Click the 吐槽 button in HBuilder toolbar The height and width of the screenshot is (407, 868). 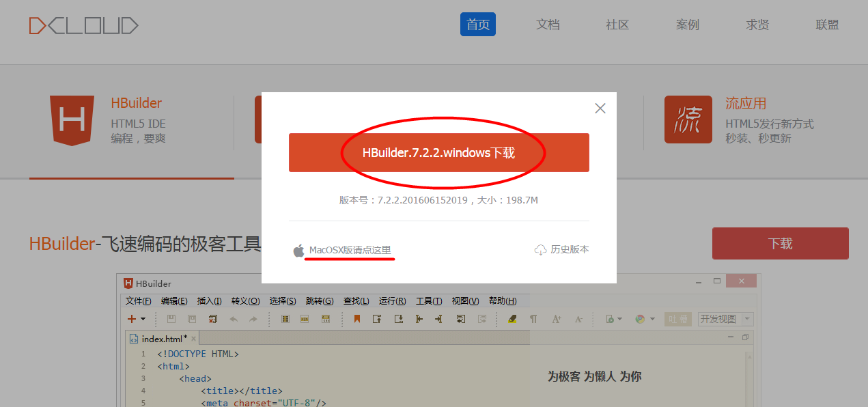pos(679,319)
